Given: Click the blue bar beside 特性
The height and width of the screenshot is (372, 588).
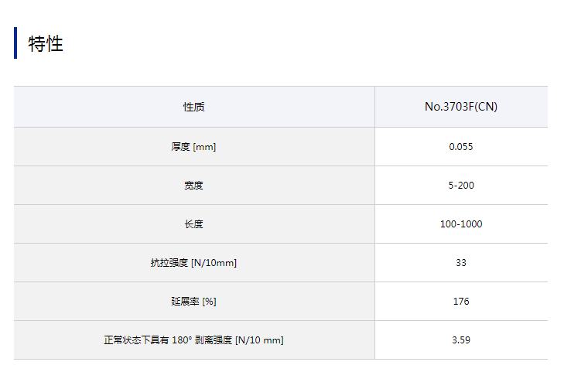Looking at the screenshot, I should click(15, 43).
